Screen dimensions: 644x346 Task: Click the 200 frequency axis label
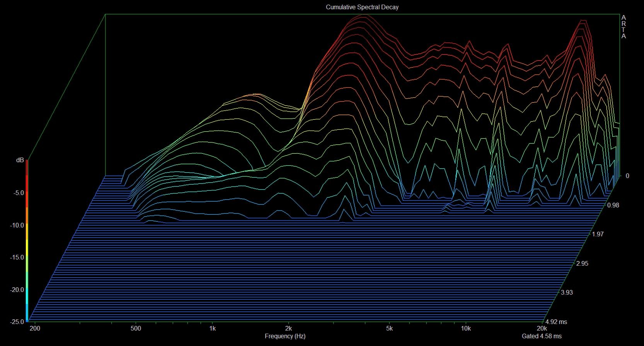[35, 328]
